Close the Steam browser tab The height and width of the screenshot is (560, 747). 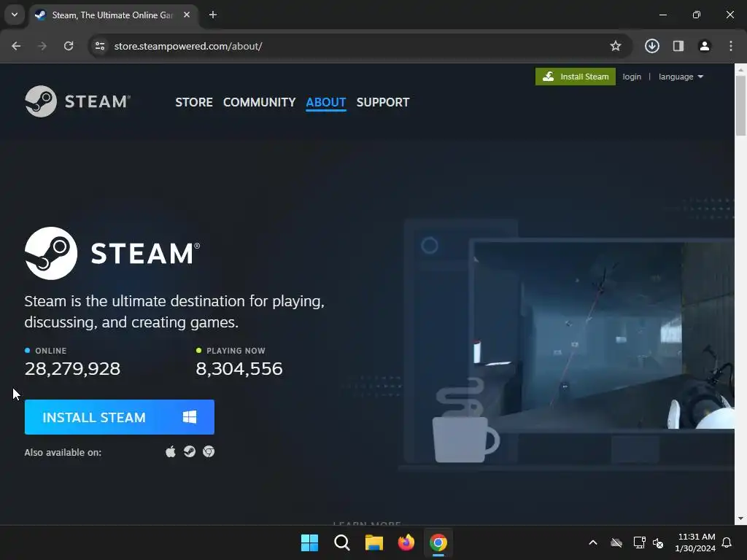tap(187, 15)
